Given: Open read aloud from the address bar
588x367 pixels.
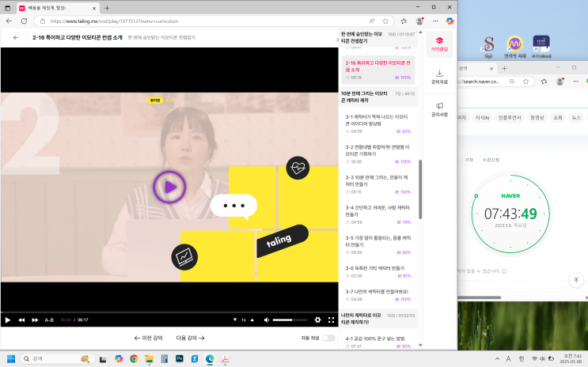Looking at the screenshot, I should (372, 21).
